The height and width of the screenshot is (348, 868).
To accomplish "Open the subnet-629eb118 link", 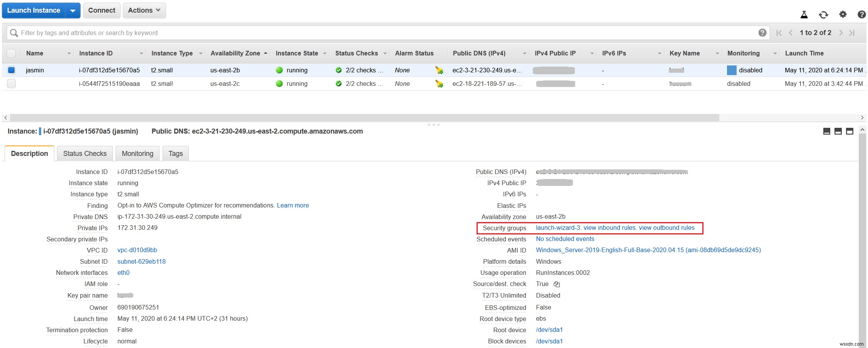I will (141, 262).
